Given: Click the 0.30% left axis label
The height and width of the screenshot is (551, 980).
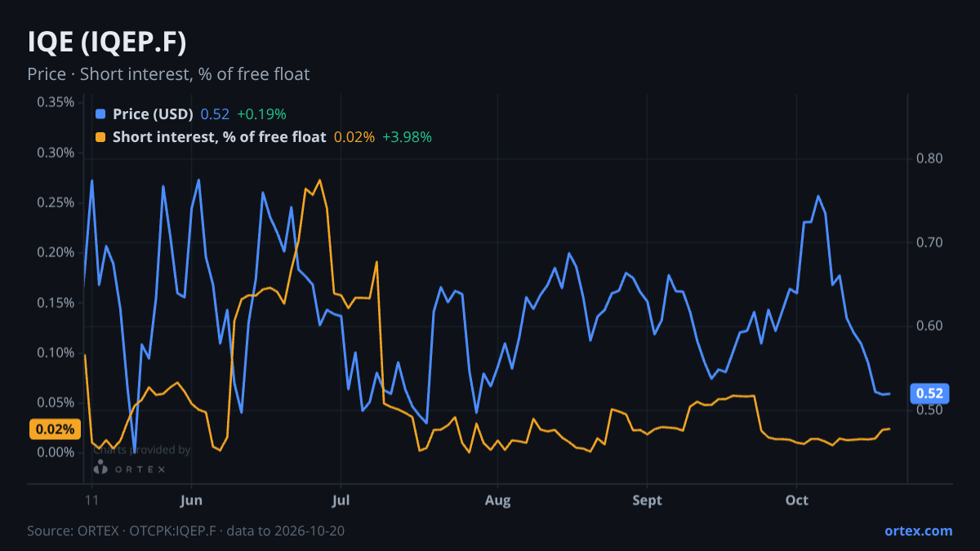Looking at the screenshot, I should pos(56,153).
